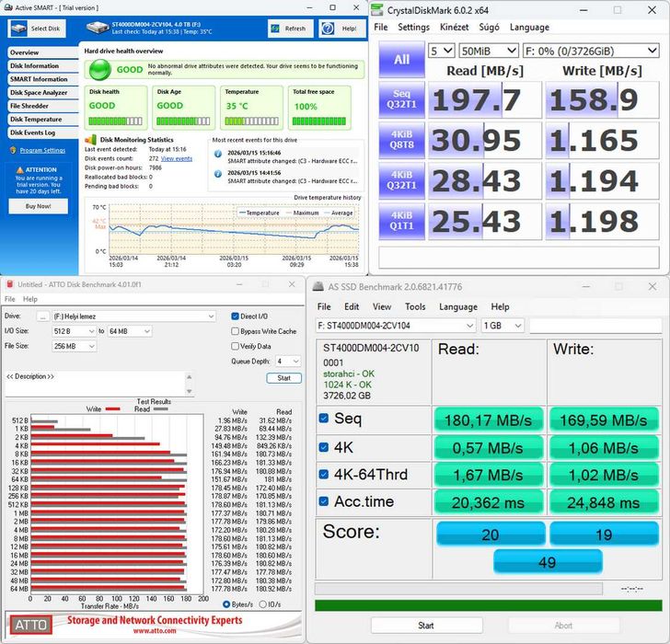Uncheck the Acc.time test in AS SSD
Image resolution: width=670 pixels, height=644 pixels.
coord(323,501)
